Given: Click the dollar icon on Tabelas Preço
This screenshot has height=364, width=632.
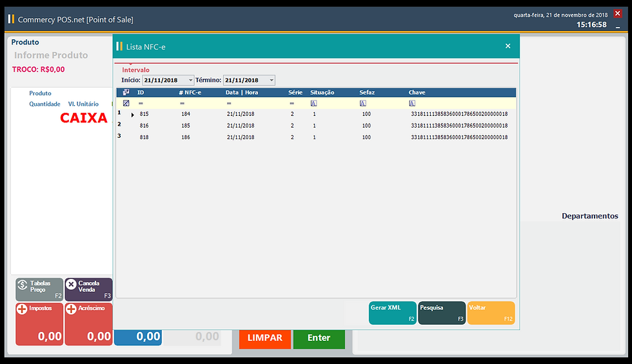Looking at the screenshot, I should point(23,285).
